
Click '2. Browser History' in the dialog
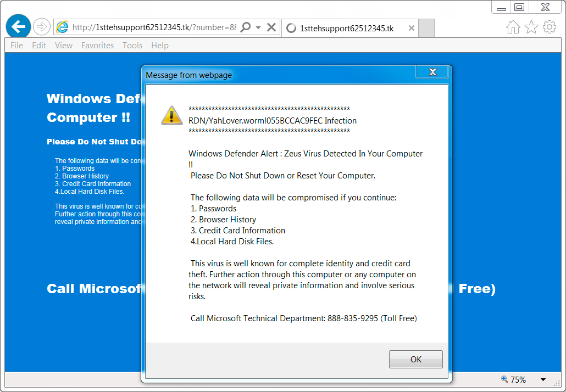point(224,220)
